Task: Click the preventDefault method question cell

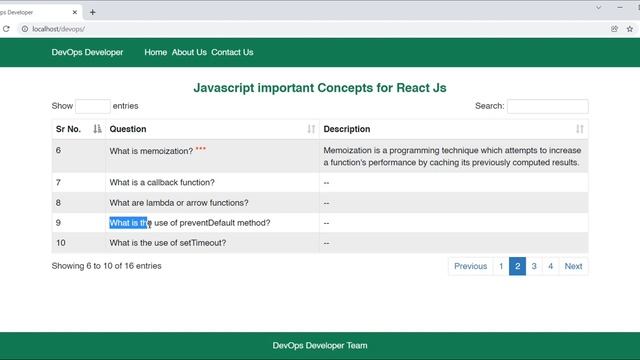Action: [212, 223]
